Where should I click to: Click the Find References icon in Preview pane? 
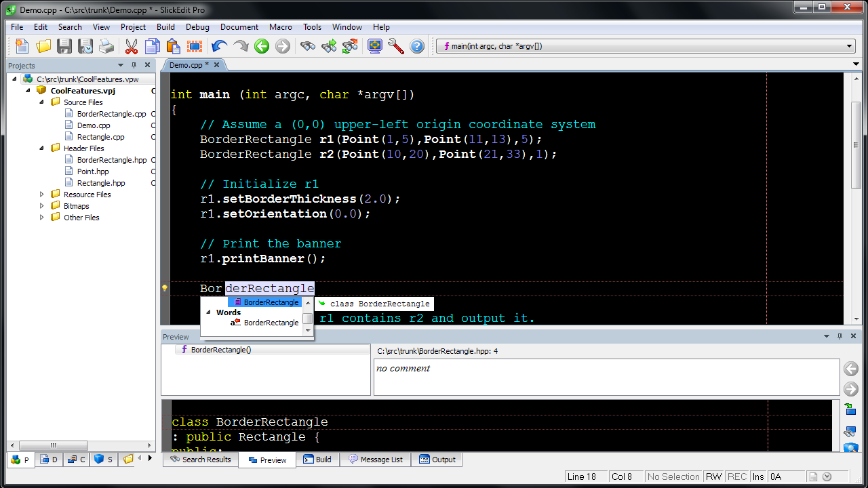coord(850,430)
